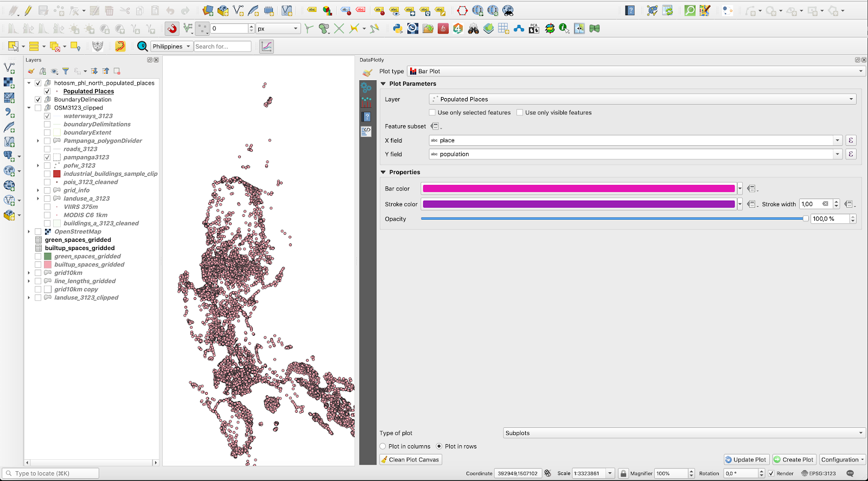This screenshot has width=868, height=481.
Task: Open the Python console icon
Action: pos(398,29)
